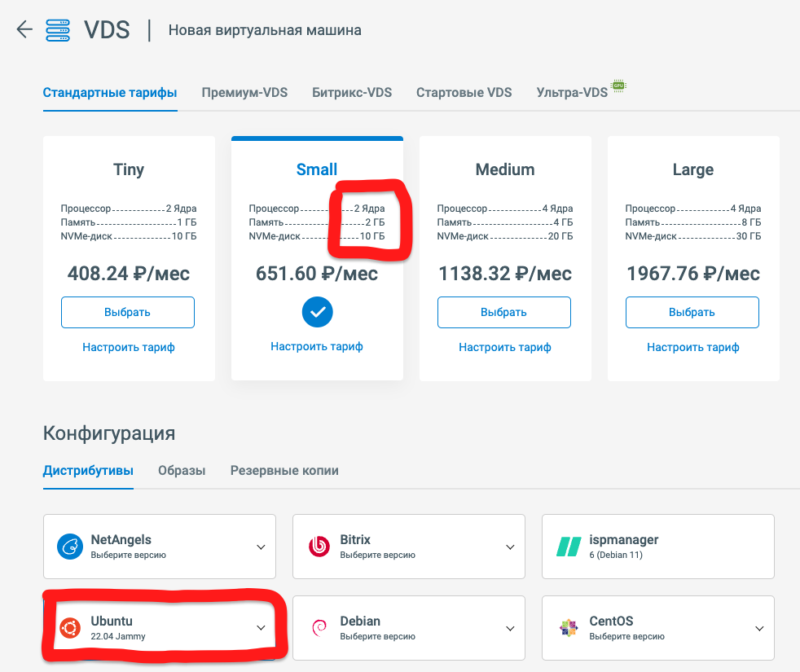
Task: Click the Debian swirl logo
Action: (319, 628)
